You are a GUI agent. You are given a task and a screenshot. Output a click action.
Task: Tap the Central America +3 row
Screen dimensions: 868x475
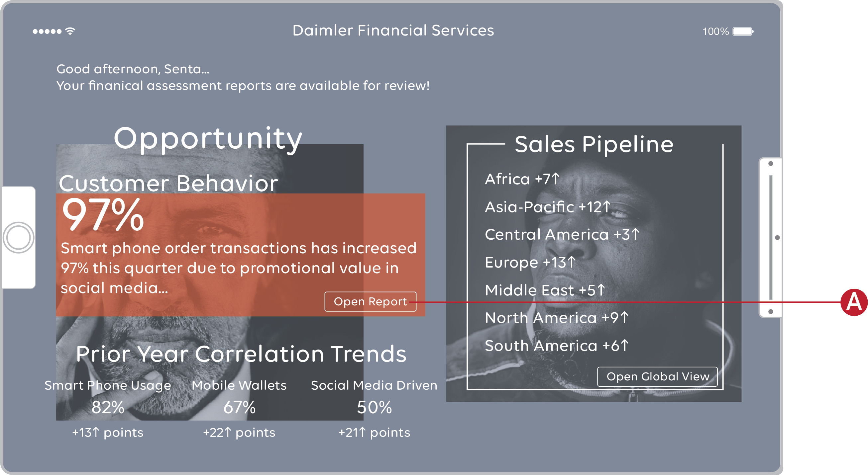click(562, 235)
